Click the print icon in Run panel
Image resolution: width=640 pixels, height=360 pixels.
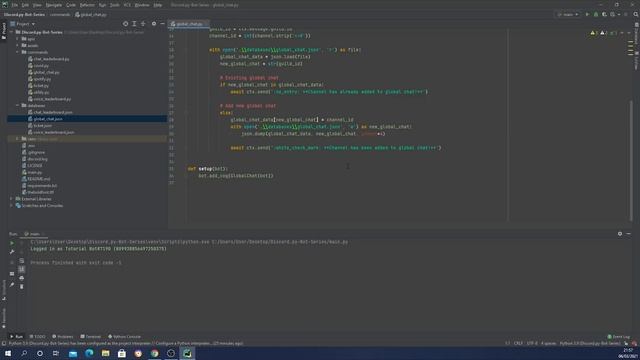click(22, 278)
